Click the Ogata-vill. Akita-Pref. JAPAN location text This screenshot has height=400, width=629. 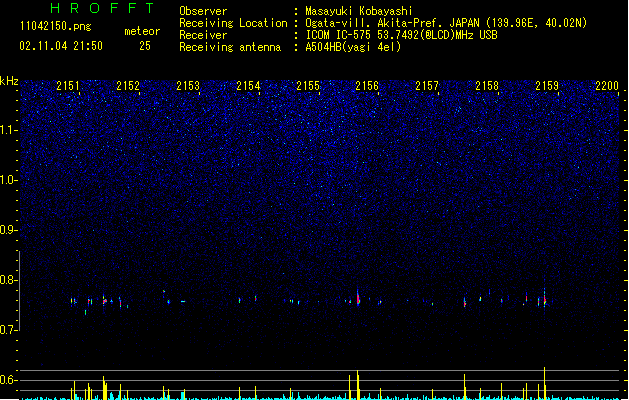pos(446,23)
